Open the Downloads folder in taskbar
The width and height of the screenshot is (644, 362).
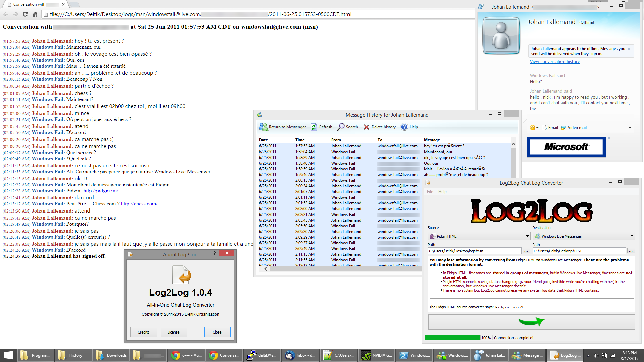(x=111, y=355)
